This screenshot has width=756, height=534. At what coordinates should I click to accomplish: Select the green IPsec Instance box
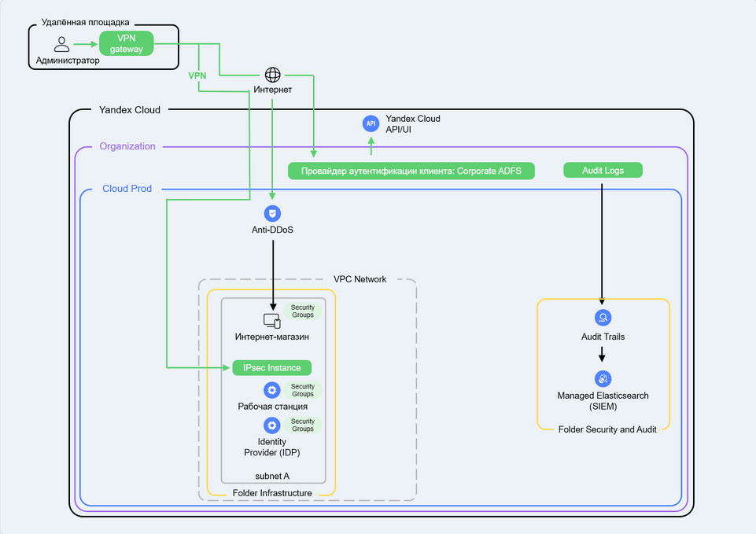[x=272, y=368]
